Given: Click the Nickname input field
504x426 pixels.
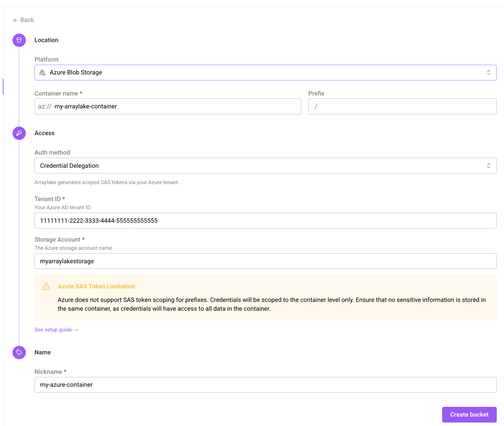Looking at the screenshot, I should pyautogui.click(x=266, y=385).
